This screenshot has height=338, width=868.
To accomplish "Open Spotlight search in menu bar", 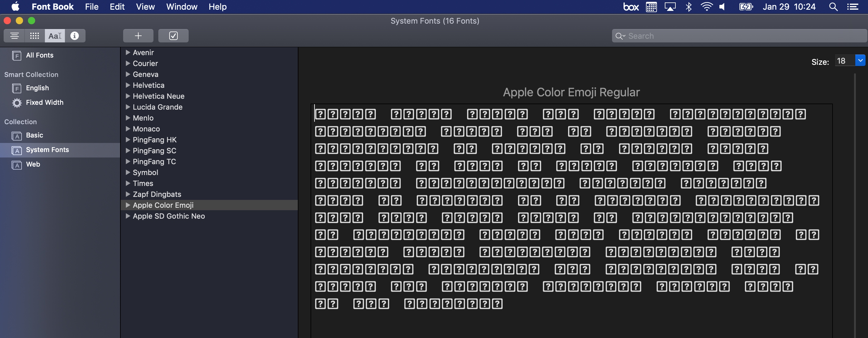I will point(833,7).
